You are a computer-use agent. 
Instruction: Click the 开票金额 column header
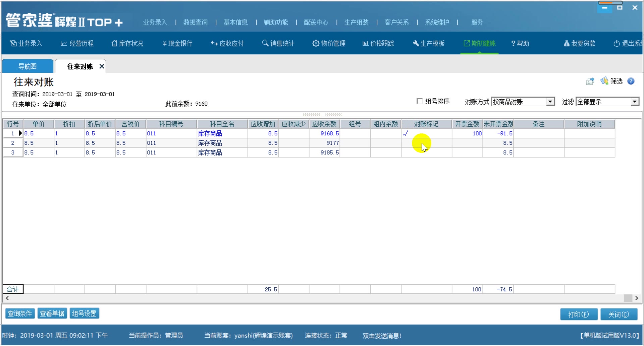click(x=467, y=124)
